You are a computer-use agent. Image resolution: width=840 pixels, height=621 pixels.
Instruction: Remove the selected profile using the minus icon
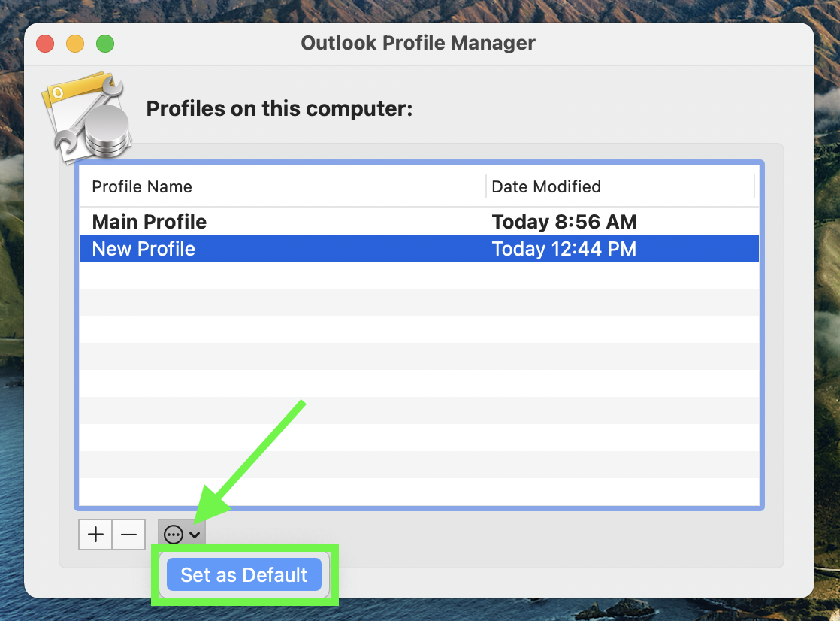128,534
